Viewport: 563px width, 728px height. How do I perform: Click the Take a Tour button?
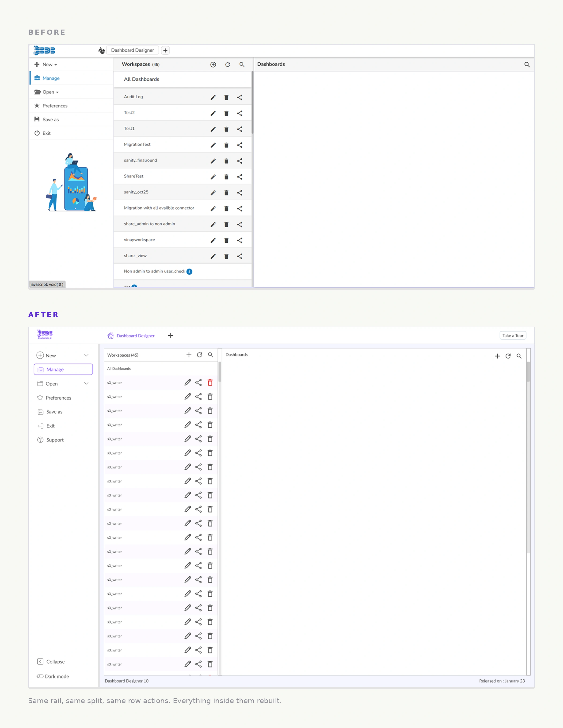(513, 335)
